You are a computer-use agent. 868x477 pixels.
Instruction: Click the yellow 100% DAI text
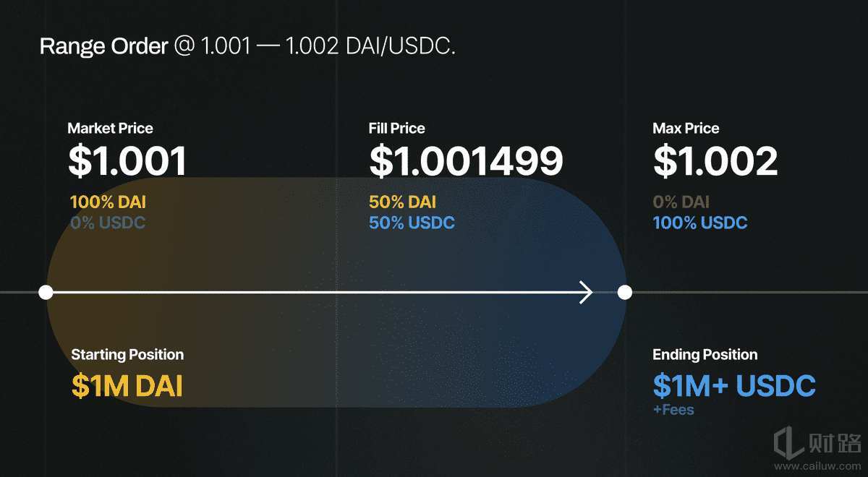pos(108,202)
